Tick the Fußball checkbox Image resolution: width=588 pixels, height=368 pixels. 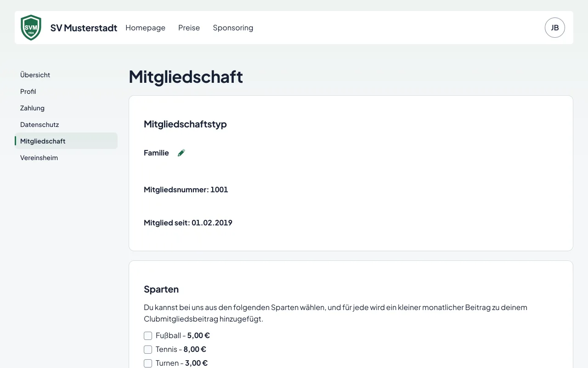tap(148, 336)
